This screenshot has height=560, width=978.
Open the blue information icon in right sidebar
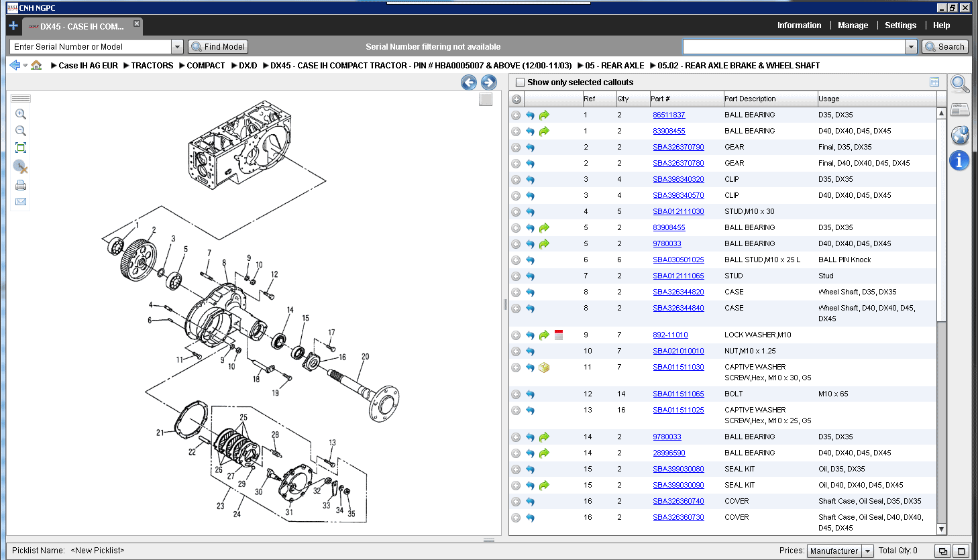959,161
